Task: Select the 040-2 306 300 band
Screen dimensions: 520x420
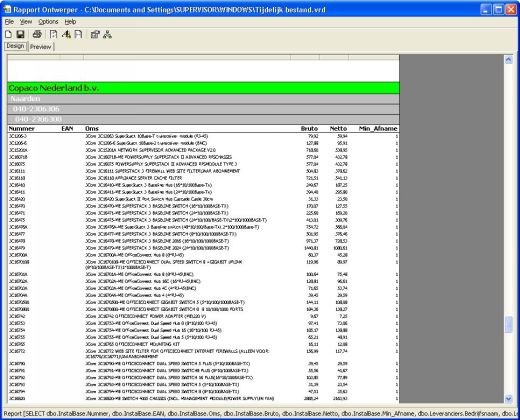Action: (x=203, y=119)
